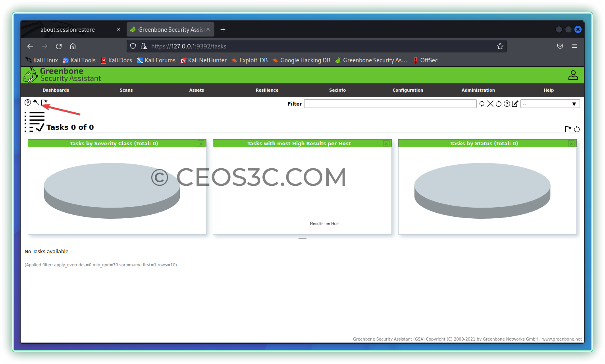Remove the filter with X icon
Image resolution: width=605 pixels, height=364 pixels.
490,104
